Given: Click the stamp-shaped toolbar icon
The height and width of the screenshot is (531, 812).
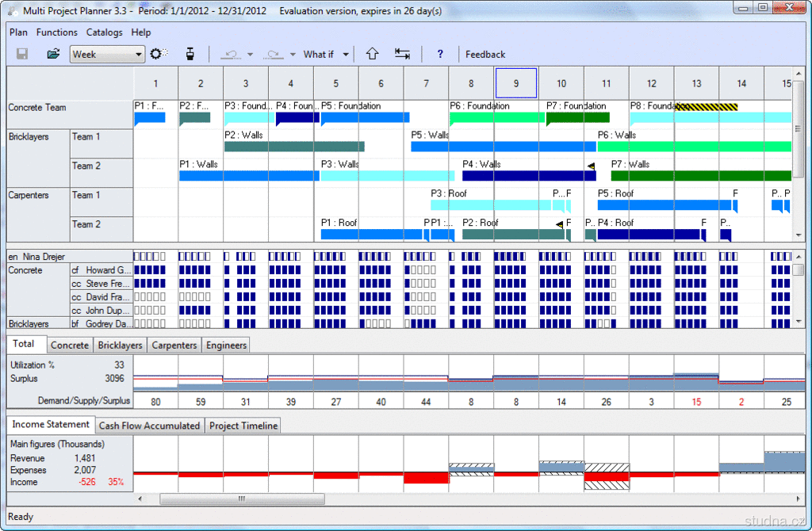Looking at the screenshot, I should [190, 54].
